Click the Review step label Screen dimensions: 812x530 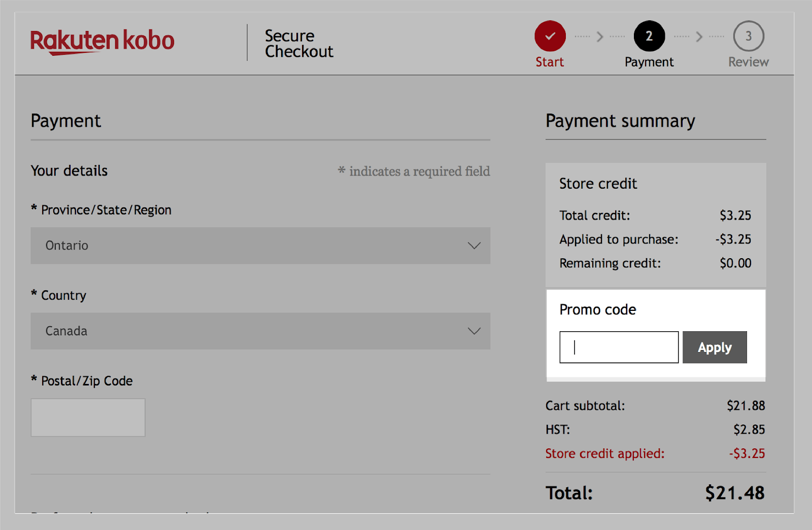tap(748, 62)
